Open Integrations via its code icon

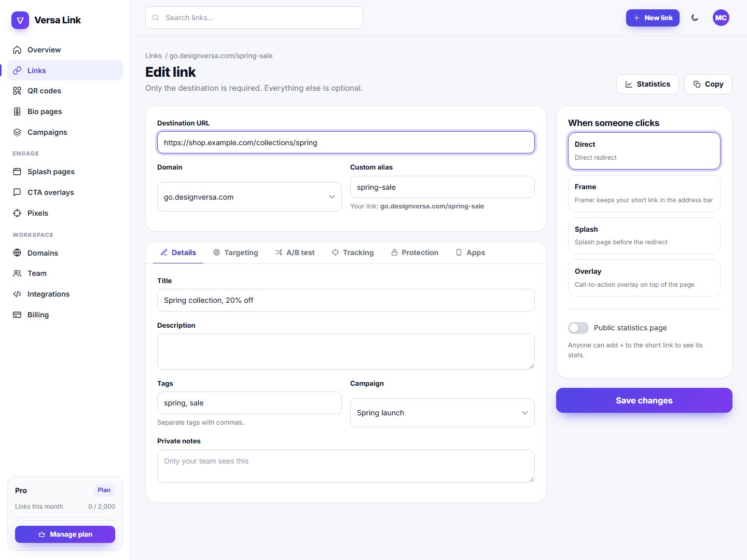click(17, 294)
